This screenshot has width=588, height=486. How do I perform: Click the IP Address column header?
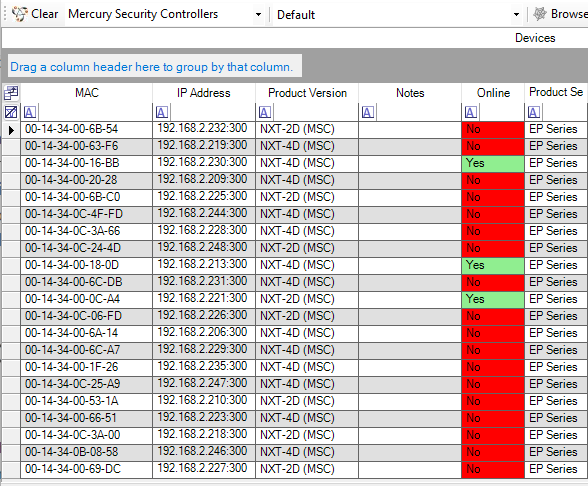(204, 93)
